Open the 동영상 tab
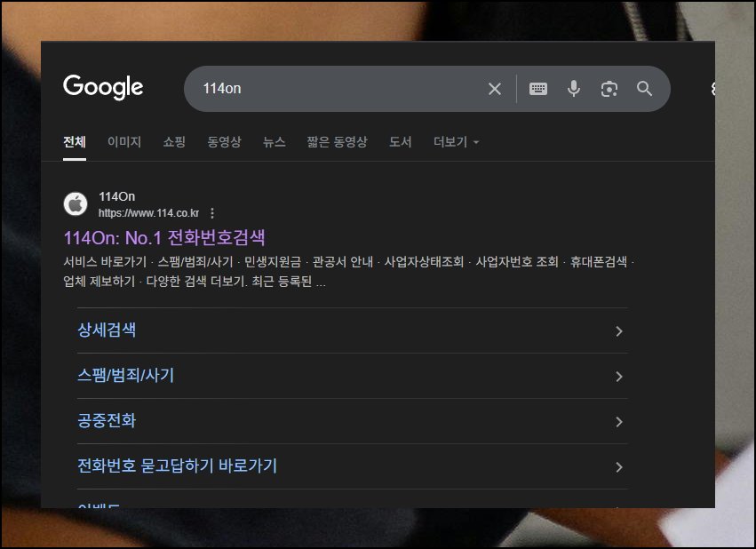Viewport: 756px width, 549px height. click(224, 142)
